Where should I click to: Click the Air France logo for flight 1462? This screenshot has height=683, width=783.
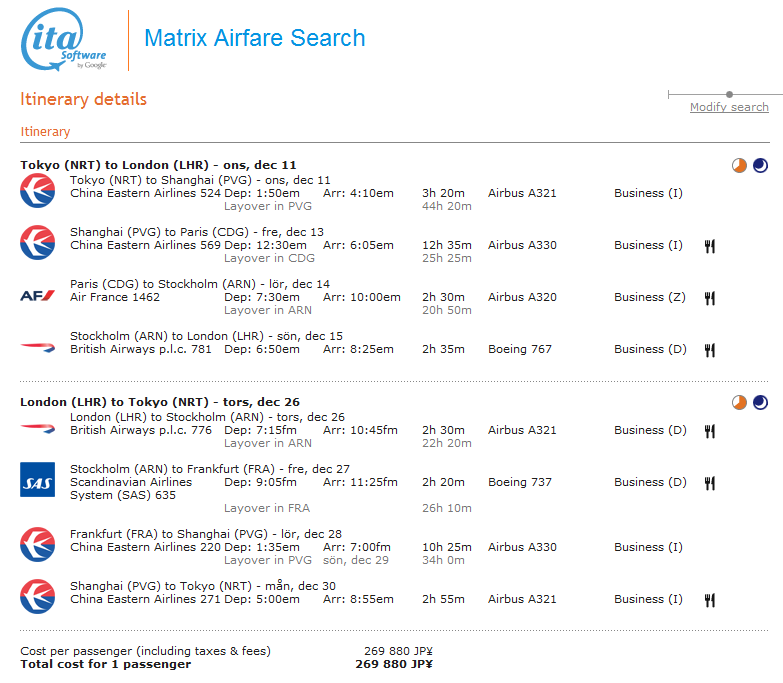[37, 296]
